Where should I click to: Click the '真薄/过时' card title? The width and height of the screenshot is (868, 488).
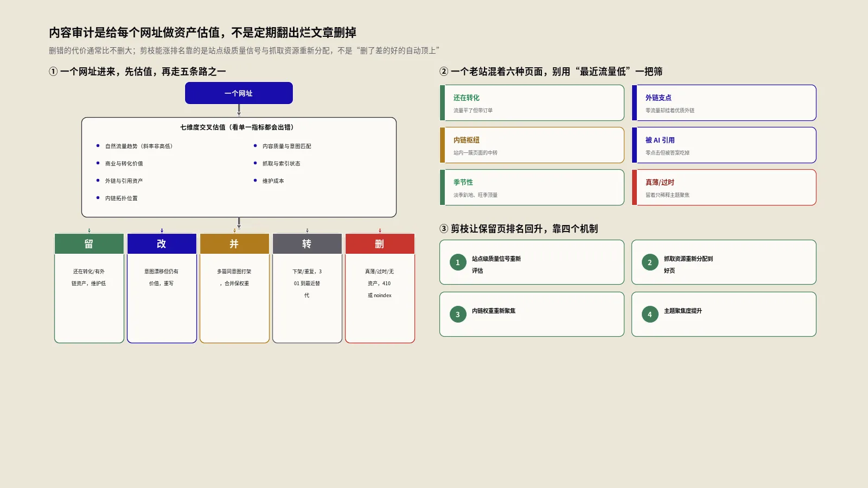(660, 182)
